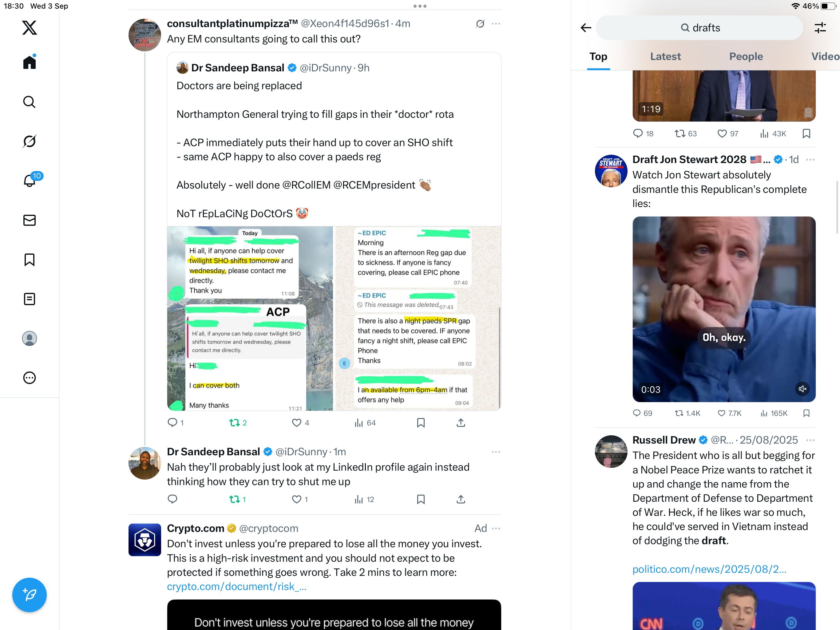Open more options on Russell Drew's post
The width and height of the screenshot is (840, 630).
pos(810,440)
